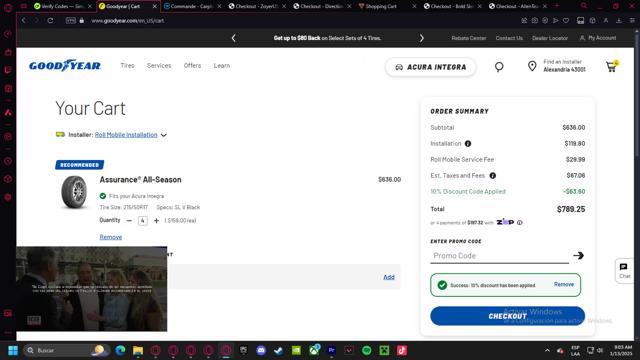640x360 pixels.
Task: Click the ACURA INTEGRA vehicle button
Action: 431,67
